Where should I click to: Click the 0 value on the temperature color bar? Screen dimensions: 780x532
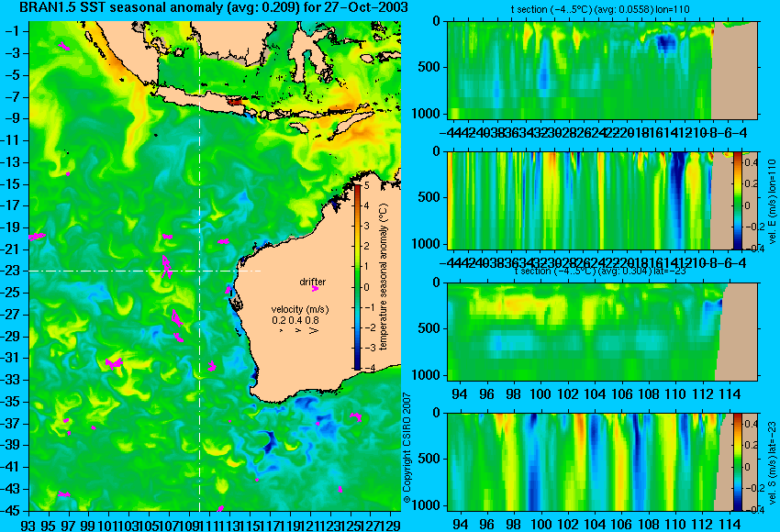click(367, 287)
